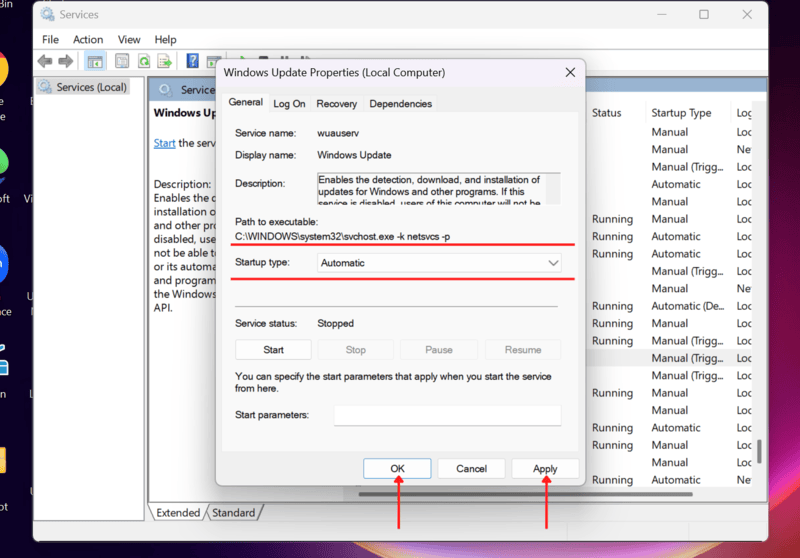This screenshot has height=558, width=800.
Task: Click the Services app icon in title bar
Action: pos(49,15)
